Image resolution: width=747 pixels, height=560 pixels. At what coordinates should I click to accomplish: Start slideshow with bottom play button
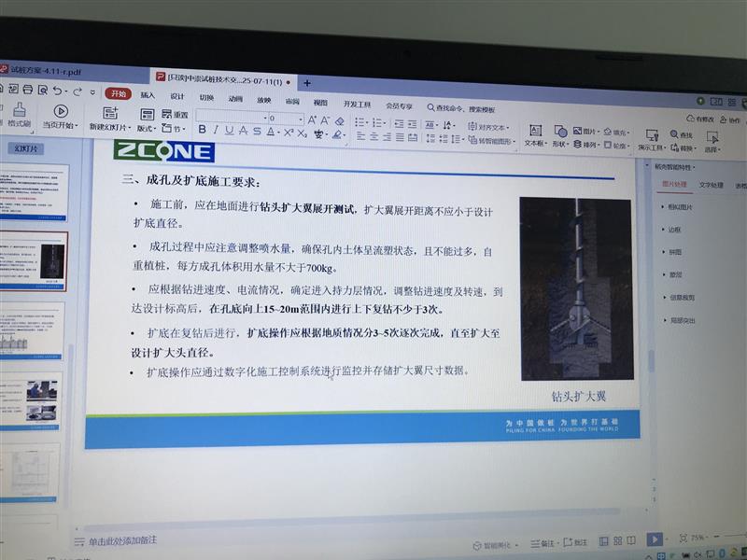pyautogui.click(x=655, y=539)
